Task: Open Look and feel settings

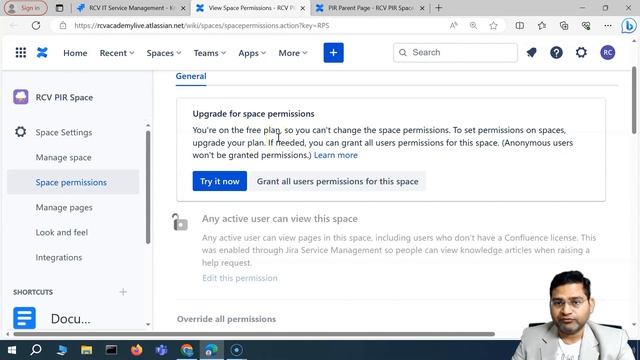Action: click(x=62, y=232)
